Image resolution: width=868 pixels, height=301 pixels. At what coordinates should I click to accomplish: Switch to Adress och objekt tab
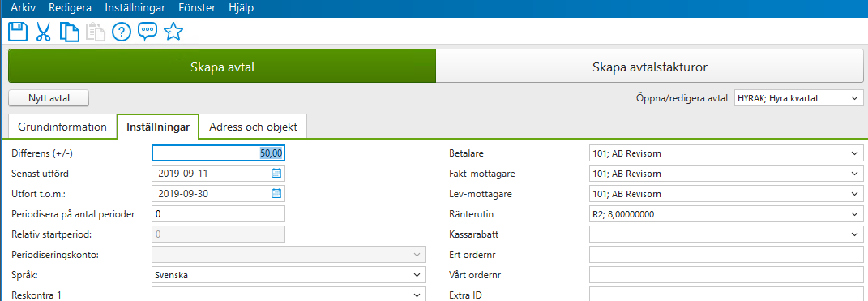[253, 127]
